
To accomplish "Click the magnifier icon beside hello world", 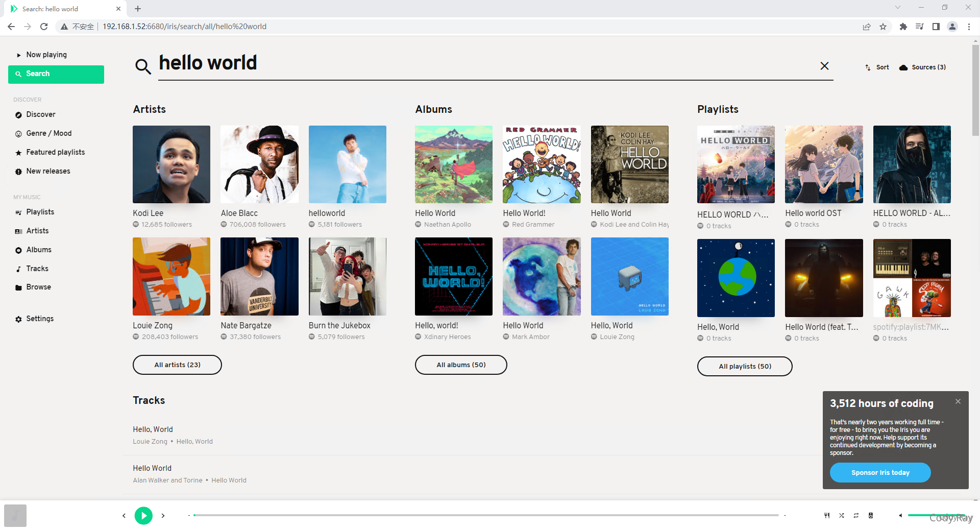I will pyautogui.click(x=143, y=66).
